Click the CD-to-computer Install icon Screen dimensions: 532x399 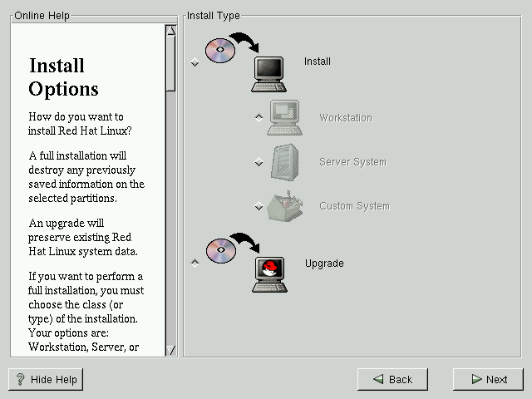tap(246, 61)
